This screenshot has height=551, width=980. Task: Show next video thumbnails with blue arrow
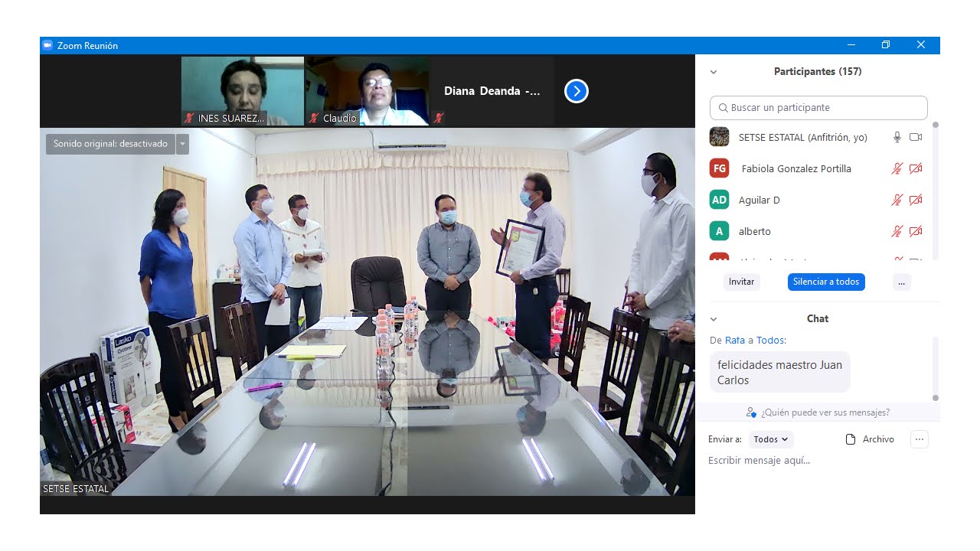coord(577,91)
